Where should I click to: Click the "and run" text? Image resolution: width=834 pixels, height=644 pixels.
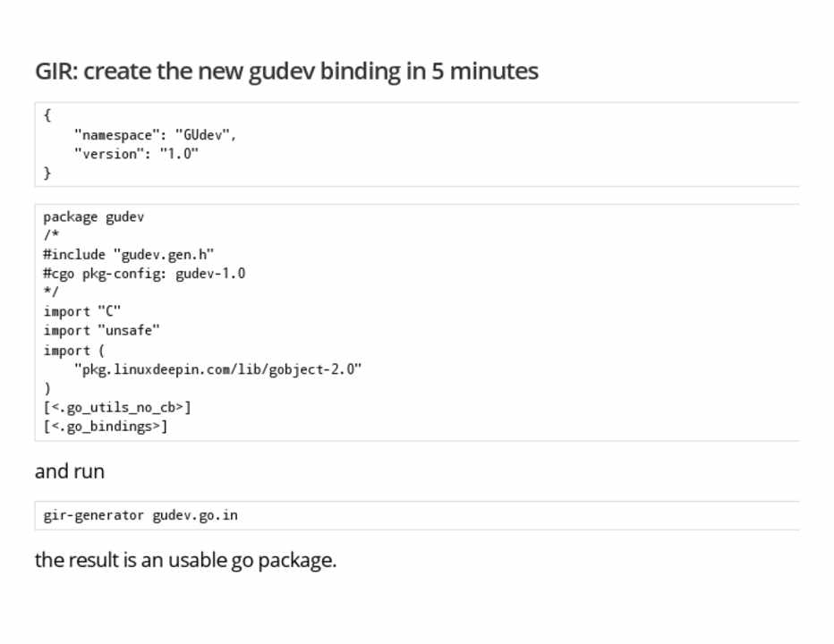(70, 471)
